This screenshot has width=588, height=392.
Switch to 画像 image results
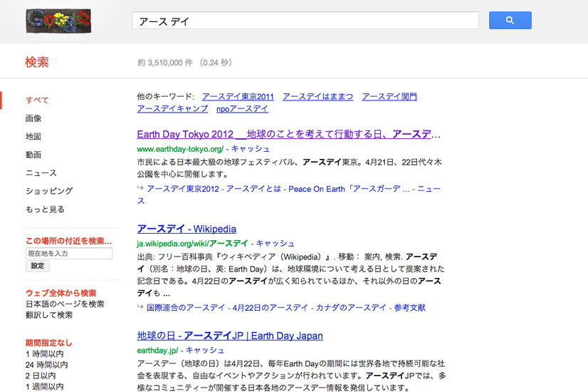pos(33,118)
